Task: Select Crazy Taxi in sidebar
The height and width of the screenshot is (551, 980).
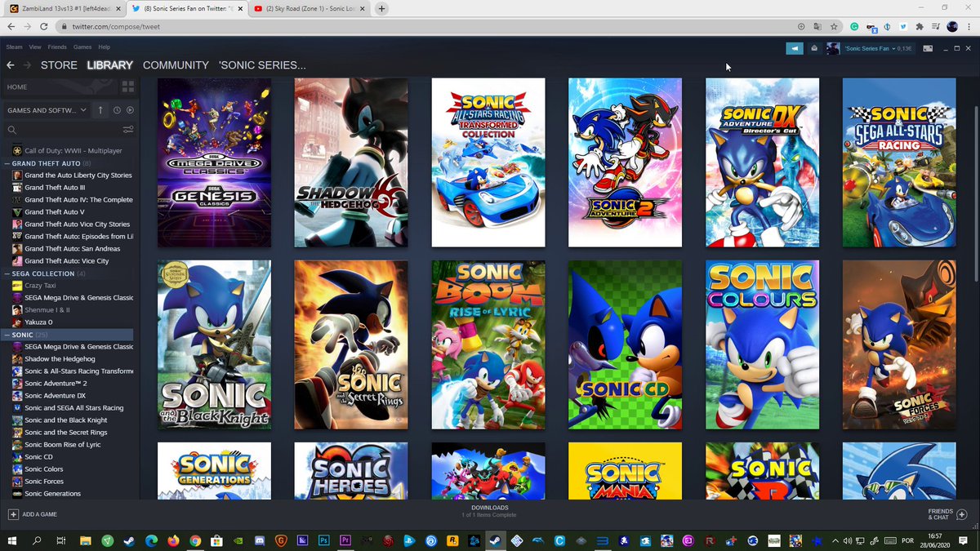Action: pos(40,286)
